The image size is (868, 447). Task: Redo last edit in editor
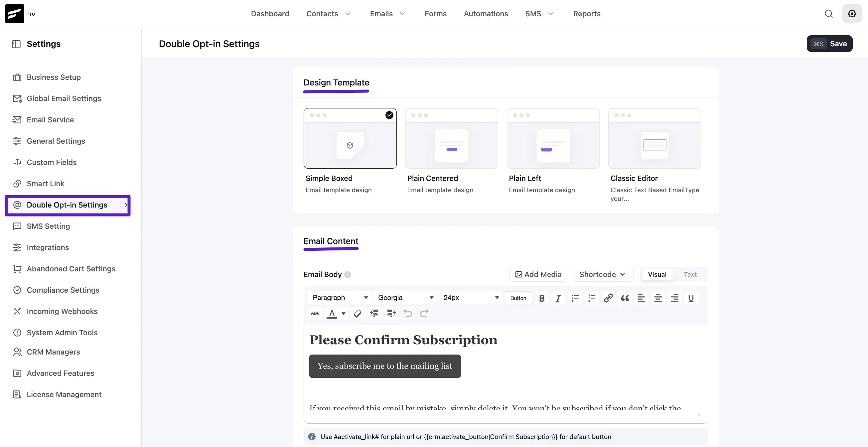point(424,313)
